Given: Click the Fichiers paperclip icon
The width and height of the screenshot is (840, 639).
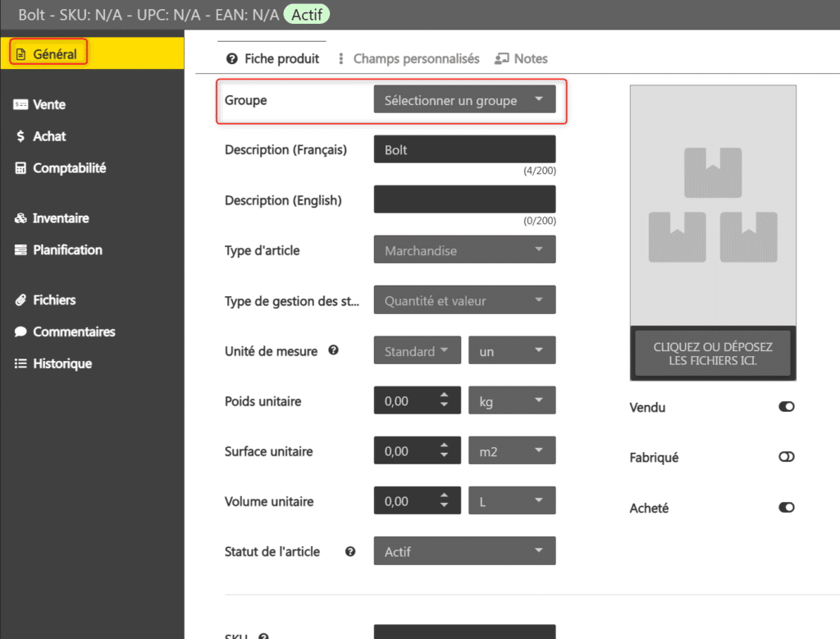Looking at the screenshot, I should 21,300.
